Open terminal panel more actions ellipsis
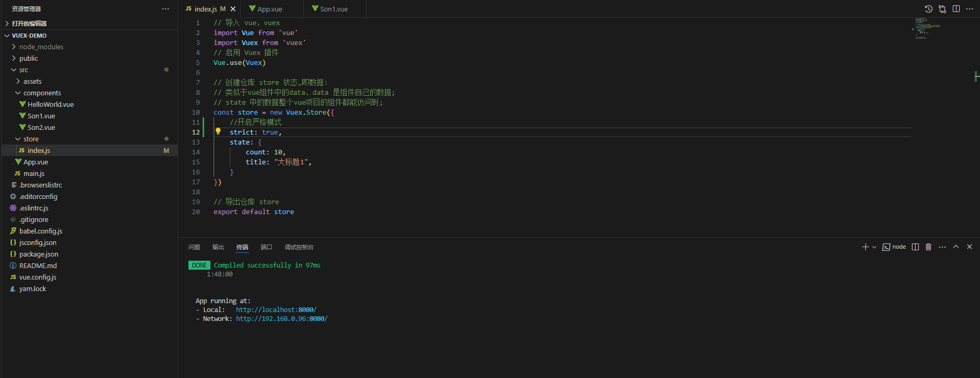980x378 pixels. coord(942,247)
